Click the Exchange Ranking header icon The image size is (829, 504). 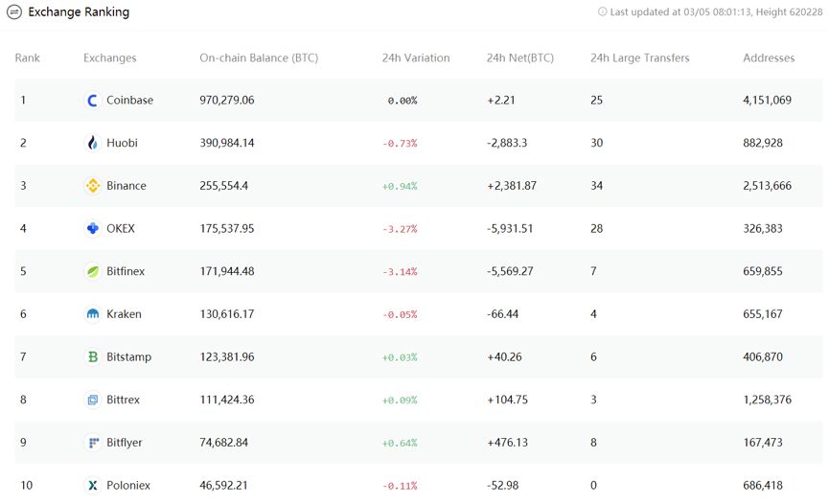click(x=14, y=11)
